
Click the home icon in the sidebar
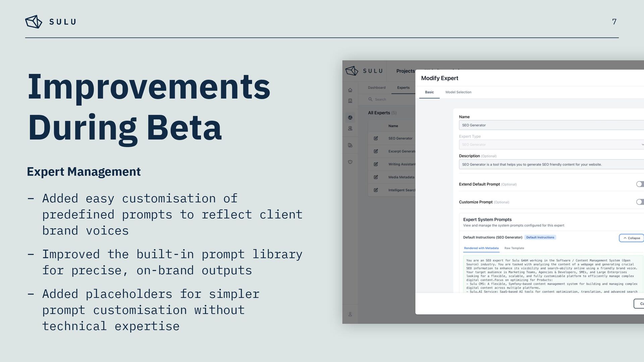click(x=350, y=90)
